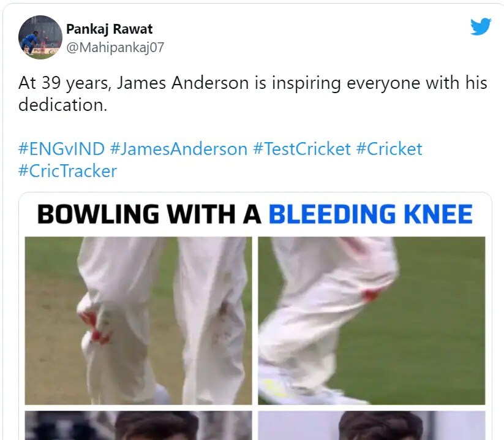
Task: Click the red blood stain in right photo
Action: tap(370, 295)
